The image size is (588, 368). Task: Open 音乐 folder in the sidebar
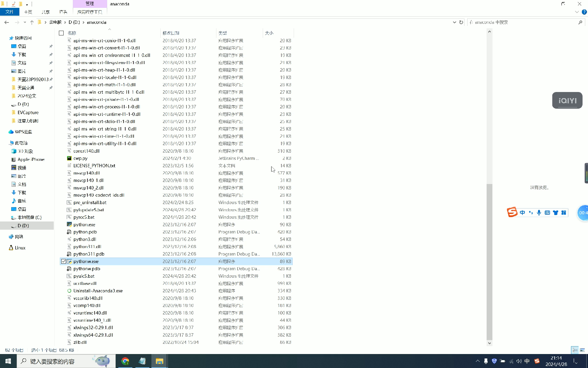tap(19, 201)
